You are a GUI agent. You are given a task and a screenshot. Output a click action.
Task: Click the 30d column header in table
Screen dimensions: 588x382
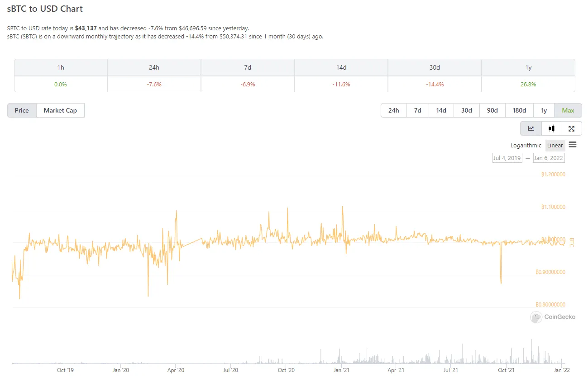pos(435,67)
